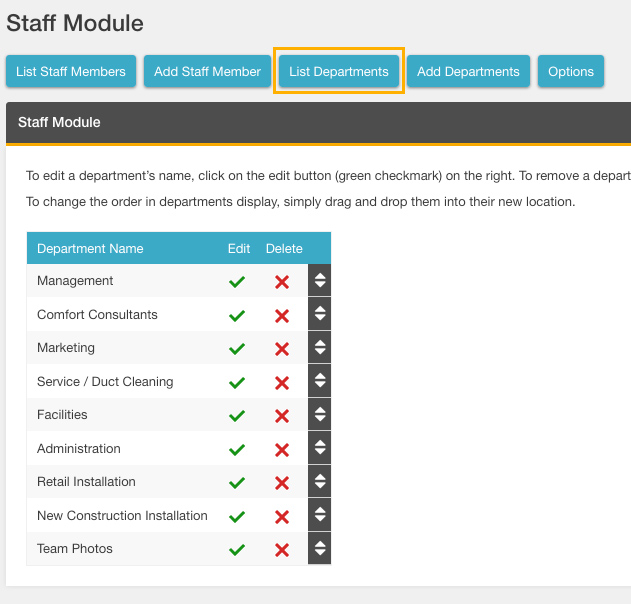The width and height of the screenshot is (631, 604).
Task: Open the List Staff Members page
Action: point(71,72)
